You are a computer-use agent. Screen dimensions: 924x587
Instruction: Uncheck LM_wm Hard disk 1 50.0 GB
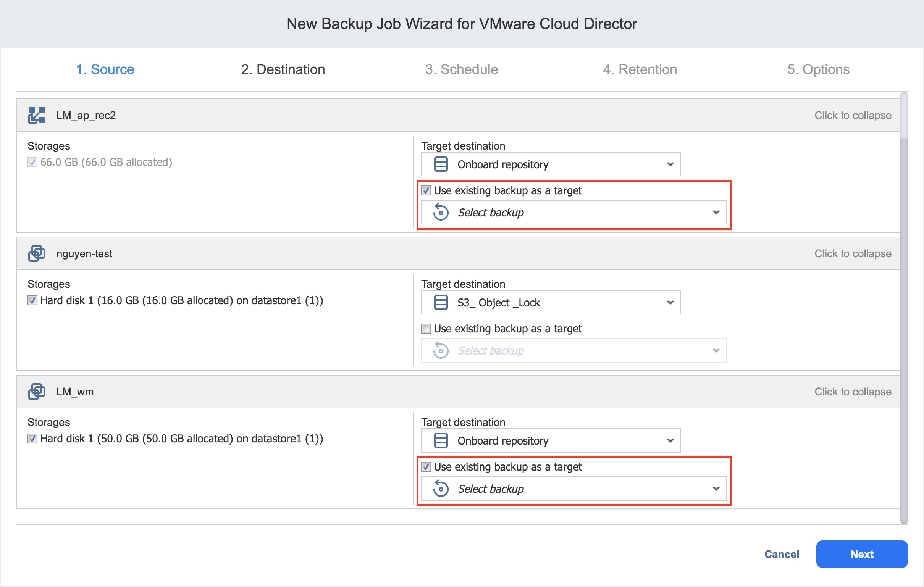pos(32,439)
